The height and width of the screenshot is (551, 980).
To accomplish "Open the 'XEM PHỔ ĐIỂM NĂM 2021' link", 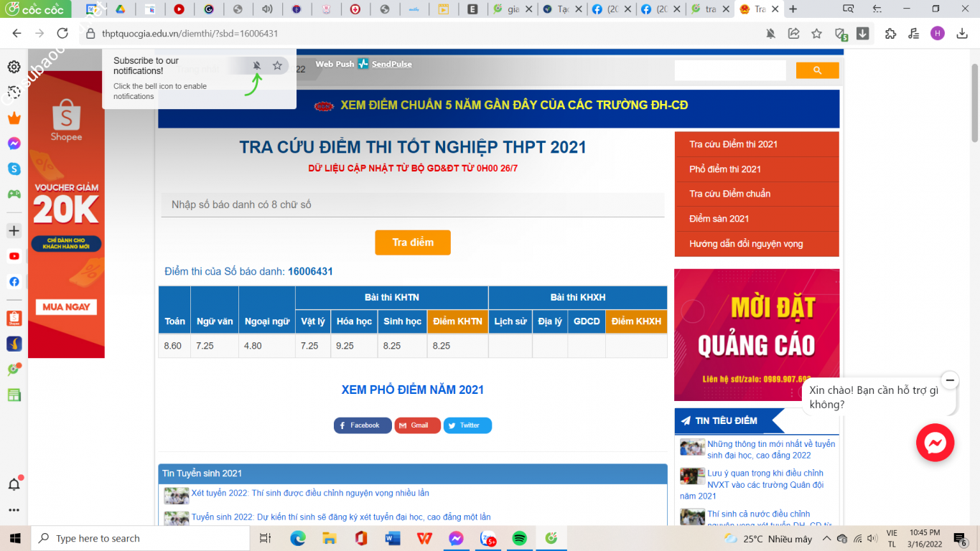I will [412, 390].
